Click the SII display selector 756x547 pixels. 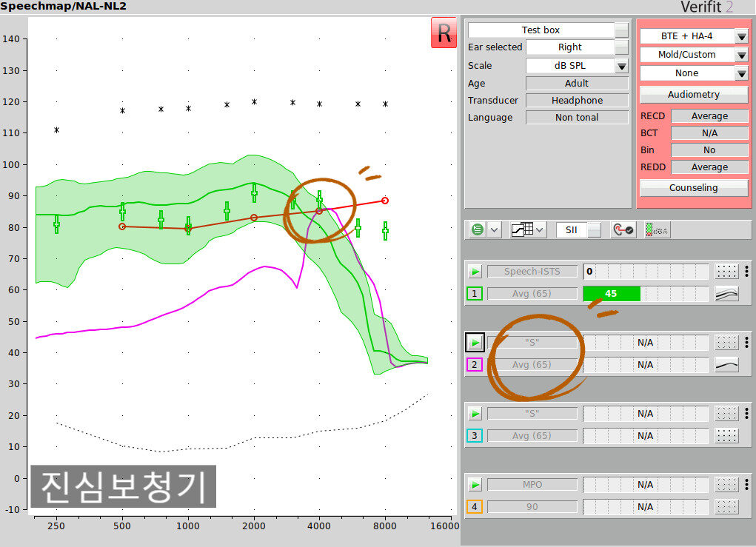click(579, 230)
